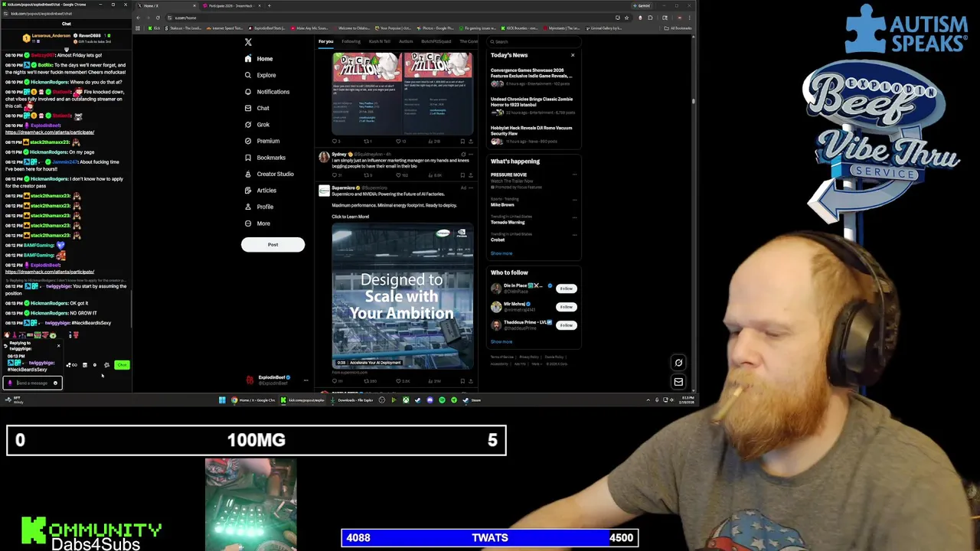This screenshot has width=980, height=551.
Task: Follow the Thaddeus Prime account
Action: coord(566,325)
